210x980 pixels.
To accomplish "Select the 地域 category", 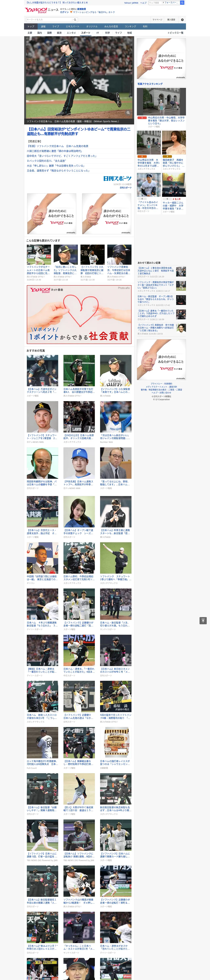I will [x=129, y=33].
